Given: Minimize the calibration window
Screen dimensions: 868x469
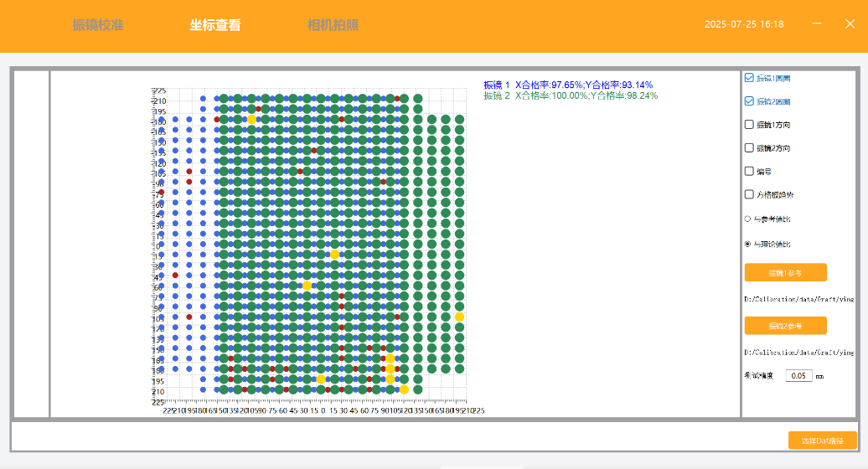Looking at the screenshot, I should pos(817,24).
